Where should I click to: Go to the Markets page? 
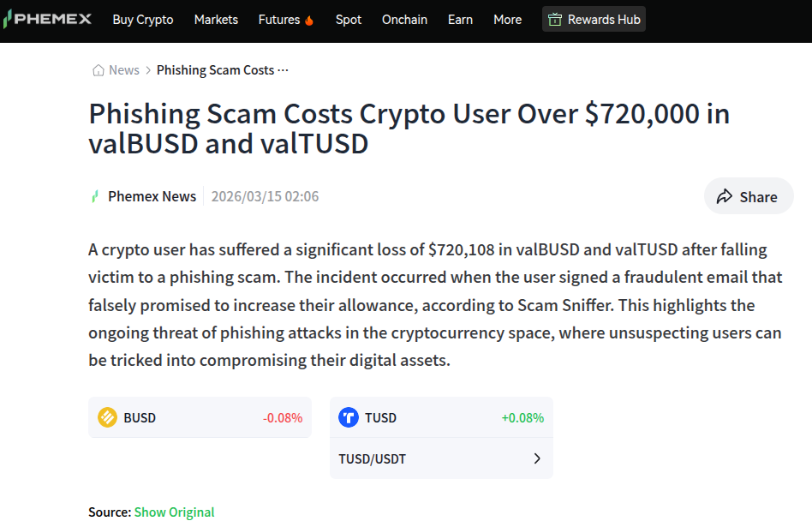click(x=216, y=20)
